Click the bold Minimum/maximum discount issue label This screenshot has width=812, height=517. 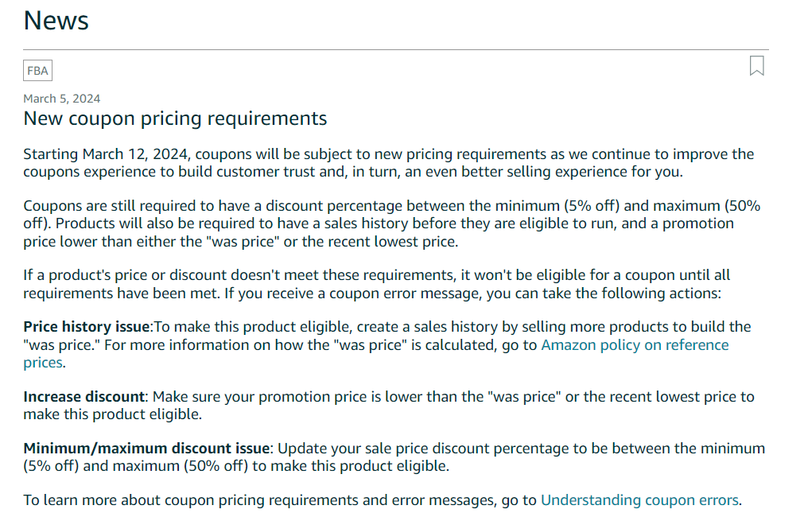(146, 448)
